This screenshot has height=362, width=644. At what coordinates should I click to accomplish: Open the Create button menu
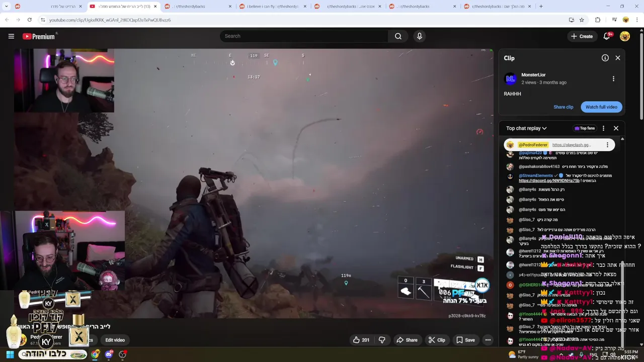(582, 36)
